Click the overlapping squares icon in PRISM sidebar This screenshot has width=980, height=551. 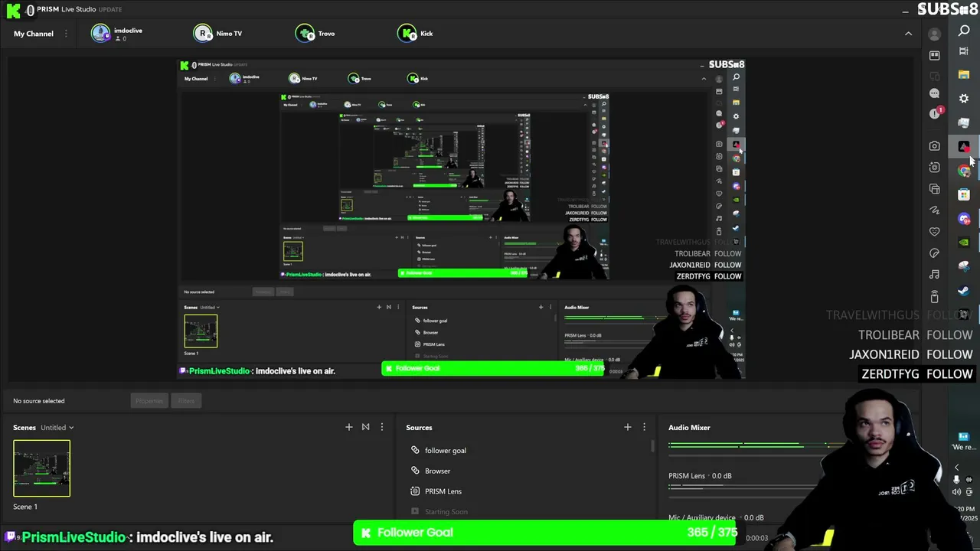point(934,189)
